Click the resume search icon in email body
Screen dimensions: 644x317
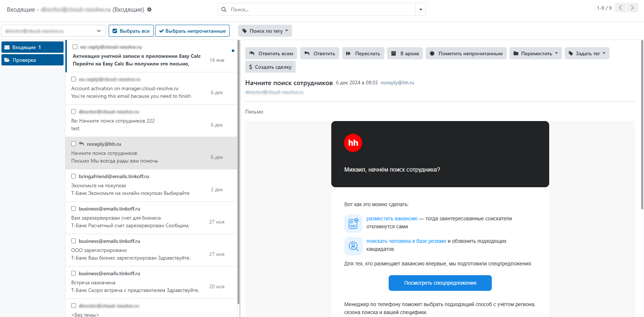click(x=353, y=246)
